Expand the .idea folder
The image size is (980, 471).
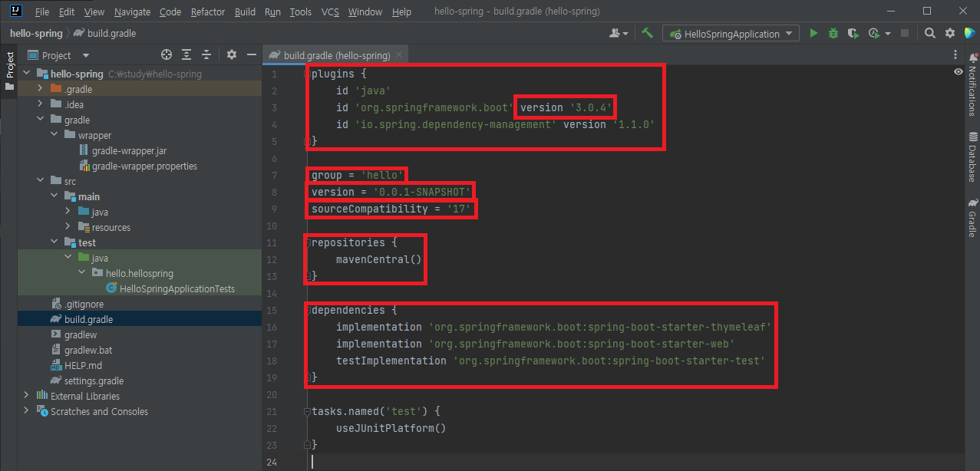click(x=40, y=104)
